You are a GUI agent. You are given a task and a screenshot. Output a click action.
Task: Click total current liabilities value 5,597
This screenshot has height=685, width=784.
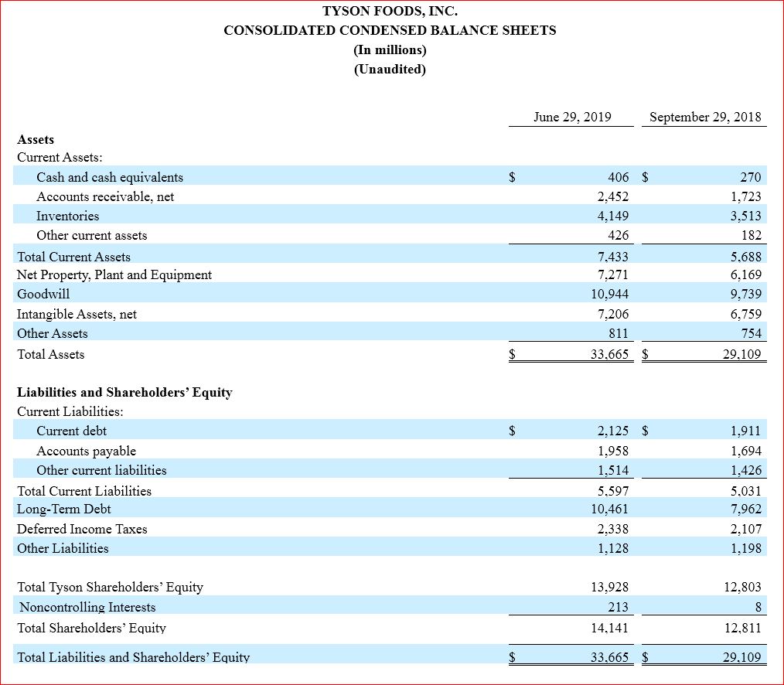point(613,491)
